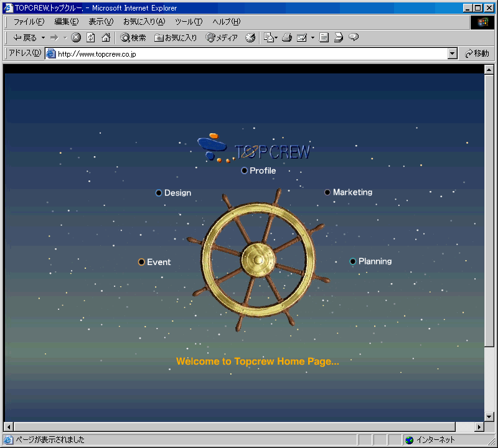Click the orange circle bullet beside Event
This screenshot has height=448, width=498.
(142, 262)
